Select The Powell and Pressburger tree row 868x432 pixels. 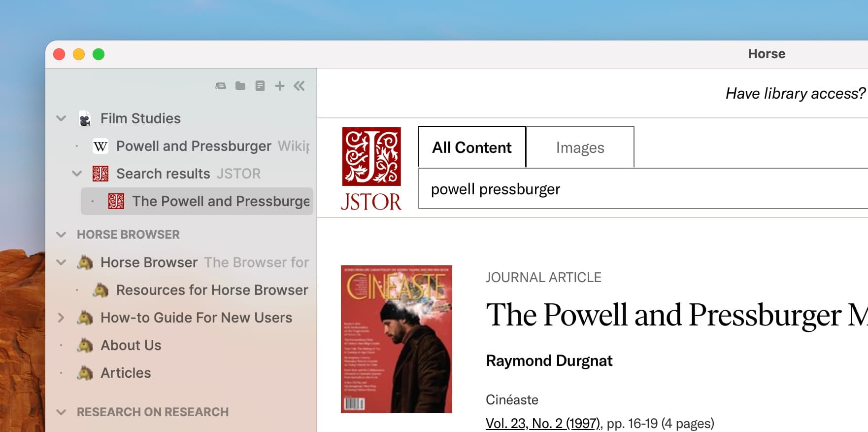click(197, 201)
